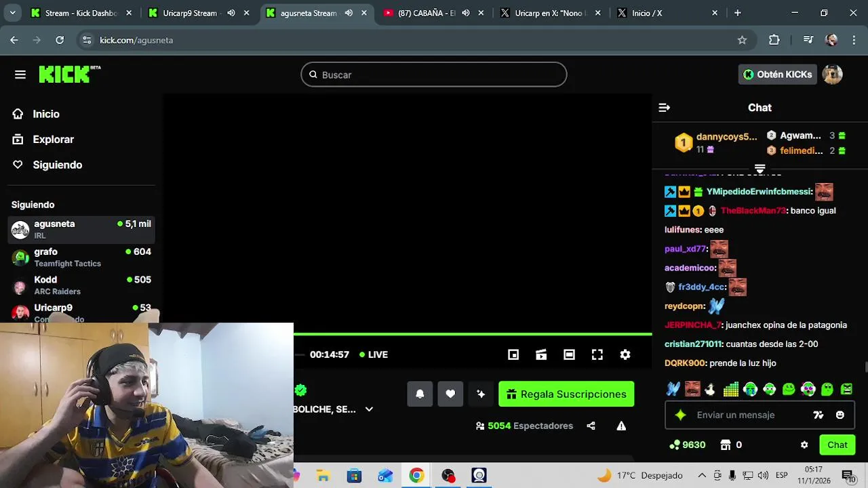Select Kodd channel in Siguiendo list
Screen dimensions: 868x488
tap(81, 285)
